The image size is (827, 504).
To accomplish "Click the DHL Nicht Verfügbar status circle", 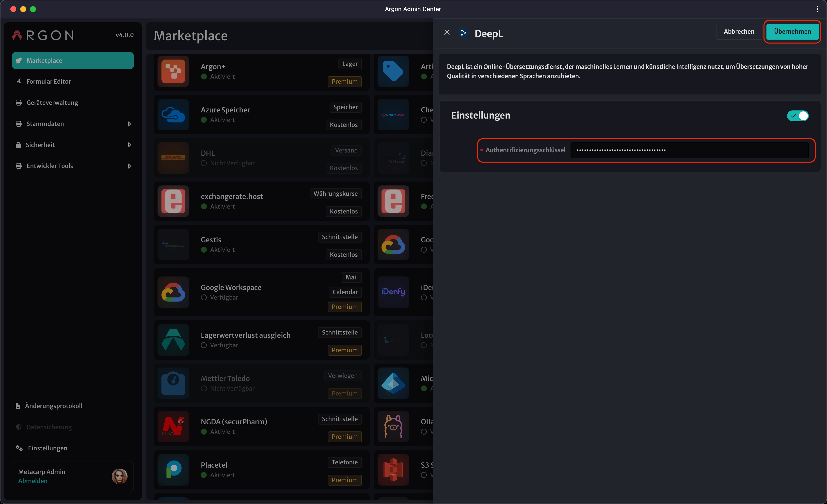I will coord(204,163).
